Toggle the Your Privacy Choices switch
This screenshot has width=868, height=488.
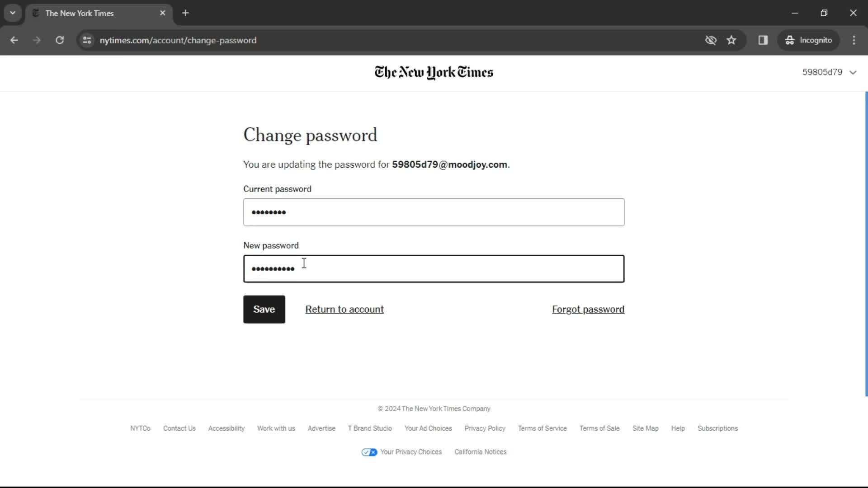(x=369, y=452)
